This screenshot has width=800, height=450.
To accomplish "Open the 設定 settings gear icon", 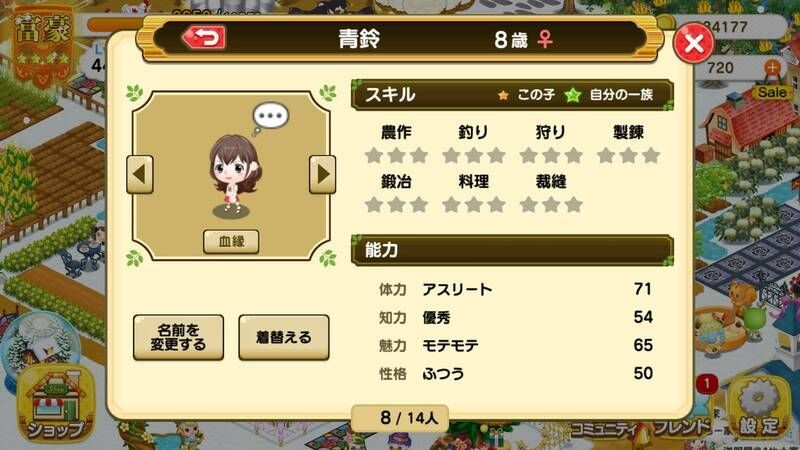I will pos(759,408).
